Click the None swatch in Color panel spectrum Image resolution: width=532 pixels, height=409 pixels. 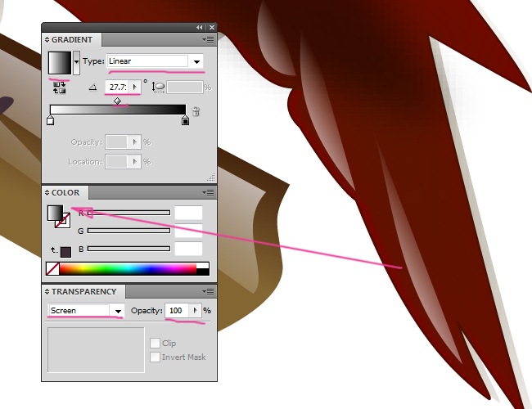coord(52,268)
